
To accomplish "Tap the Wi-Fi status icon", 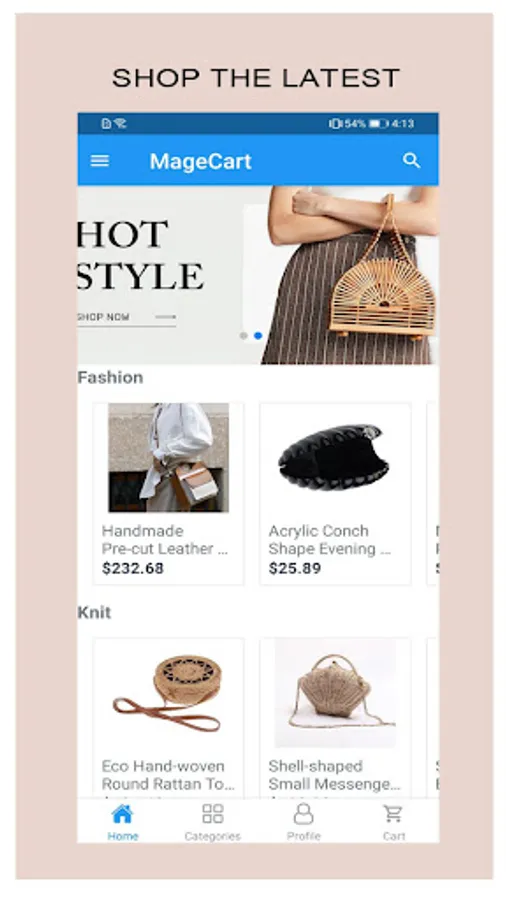I will [120, 123].
